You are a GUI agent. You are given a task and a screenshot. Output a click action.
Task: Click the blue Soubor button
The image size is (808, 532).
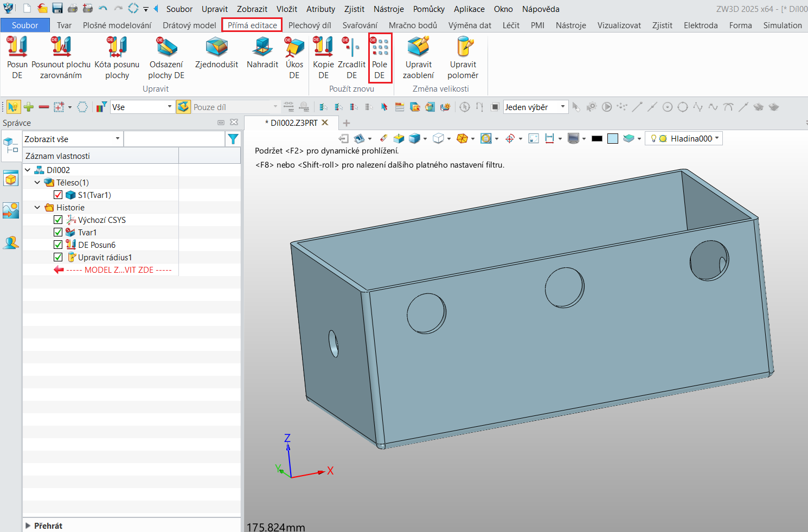tap(25, 25)
